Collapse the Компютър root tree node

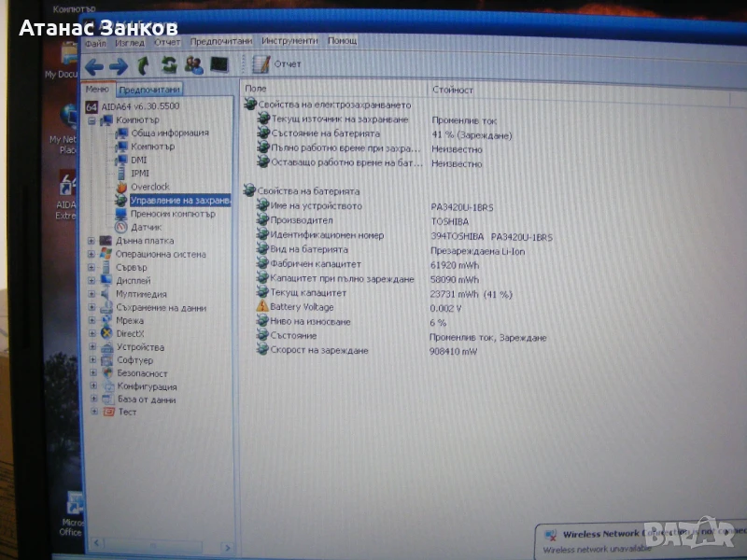coord(92,120)
